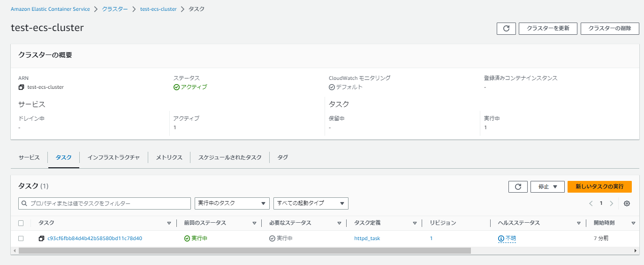Copy the cluster ARN with copy icon
Viewport: 644px width, 265px height.
pyautogui.click(x=21, y=87)
